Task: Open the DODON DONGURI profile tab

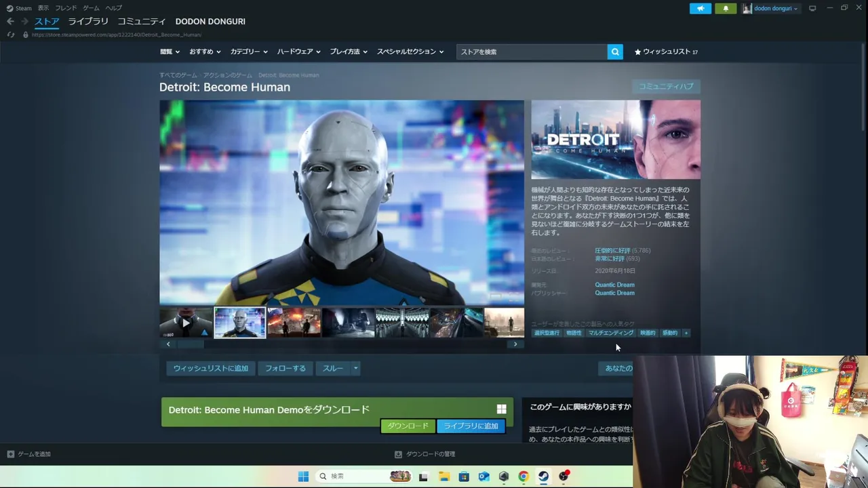Action: click(210, 22)
